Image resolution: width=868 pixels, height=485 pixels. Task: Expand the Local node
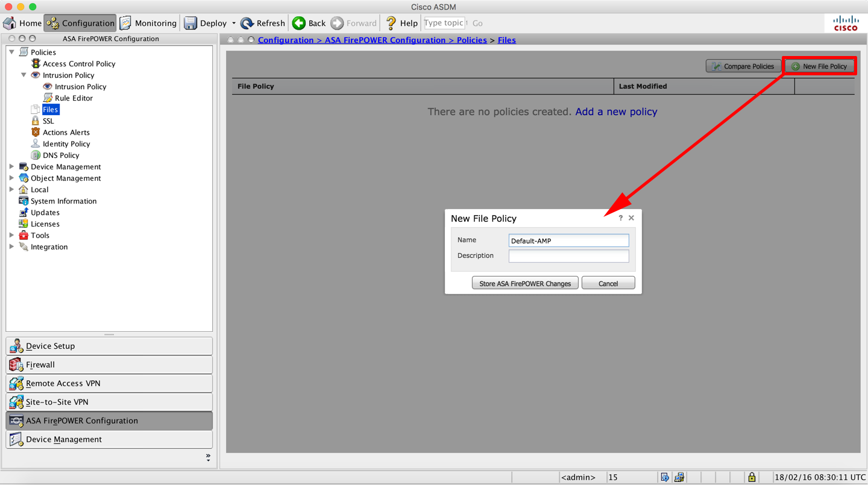pos(11,189)
